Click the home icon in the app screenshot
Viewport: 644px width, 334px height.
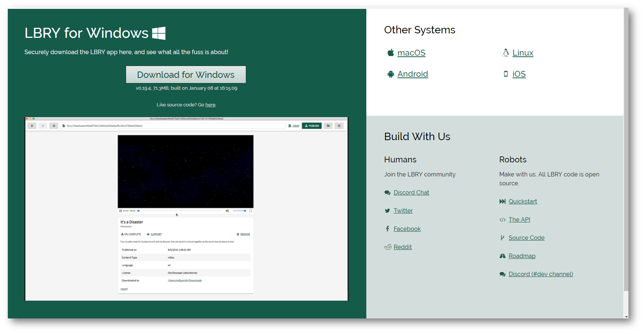(x=54, y=126)
